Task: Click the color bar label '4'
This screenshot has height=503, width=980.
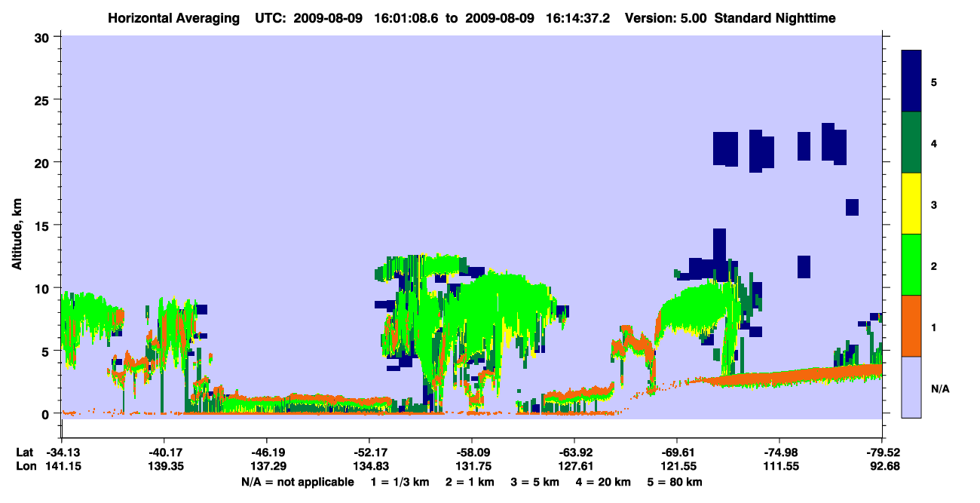Action: point(934,143)
